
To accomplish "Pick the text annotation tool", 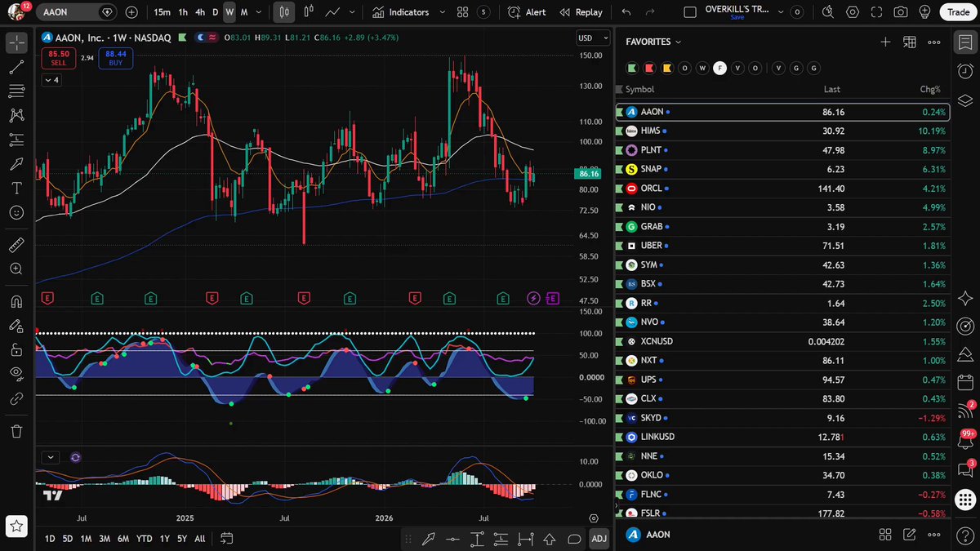I will tap(16, 188).
